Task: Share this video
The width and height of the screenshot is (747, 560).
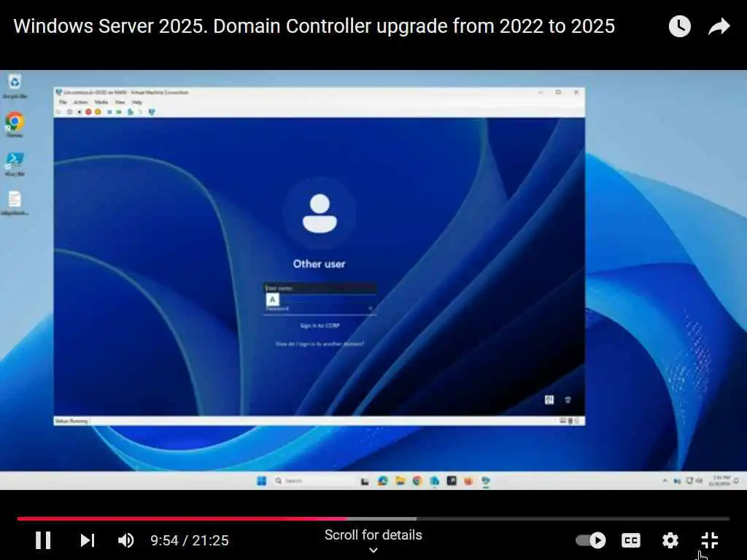Action: pyautogui.click(x=719, y=26)
